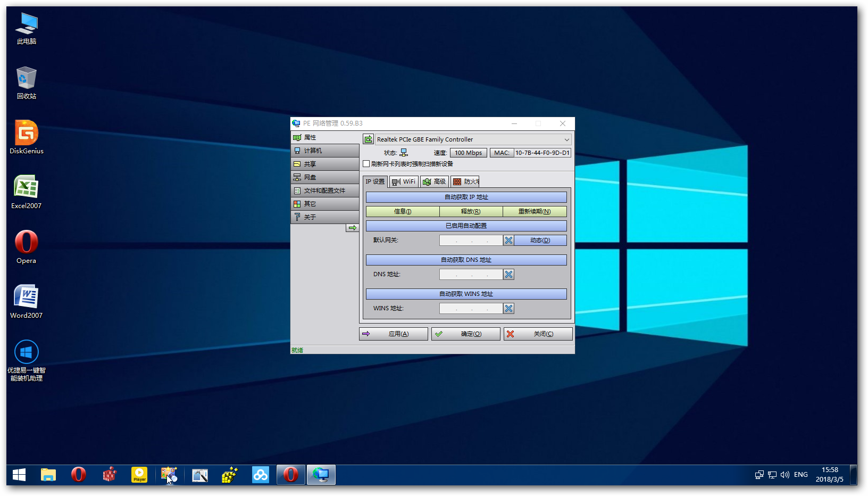Switch to the running Opera taskbar window
Viewport: 868px width, 496px height.
pyautogui.click(x=291, y=475)
